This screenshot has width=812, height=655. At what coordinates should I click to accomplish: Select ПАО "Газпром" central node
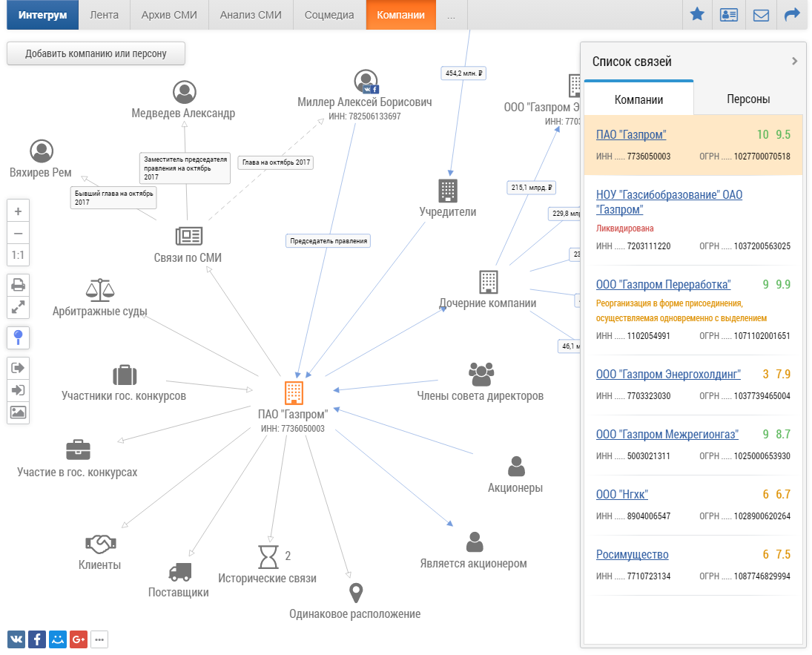293,393
